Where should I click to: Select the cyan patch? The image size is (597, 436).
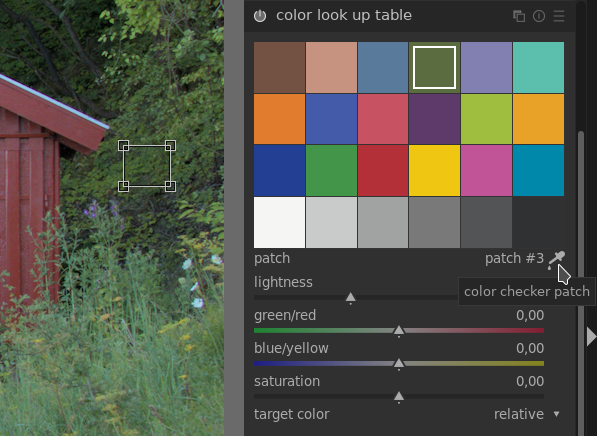(538, 171)
